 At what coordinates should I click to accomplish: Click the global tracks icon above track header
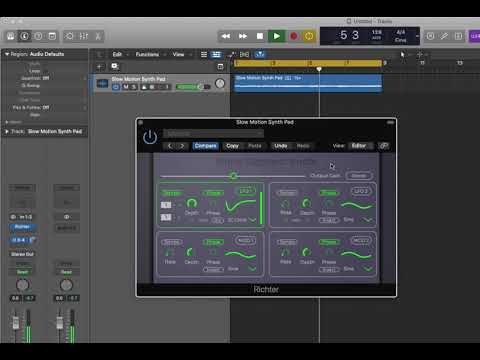click(x=220, y=67)
